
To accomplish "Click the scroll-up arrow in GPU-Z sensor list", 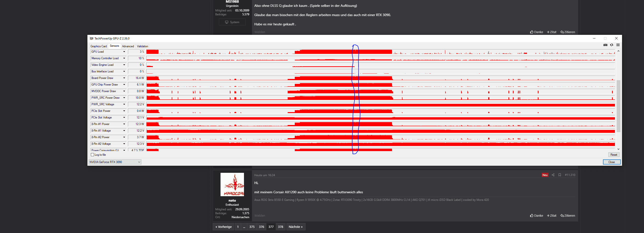I will tap(619, 51).
